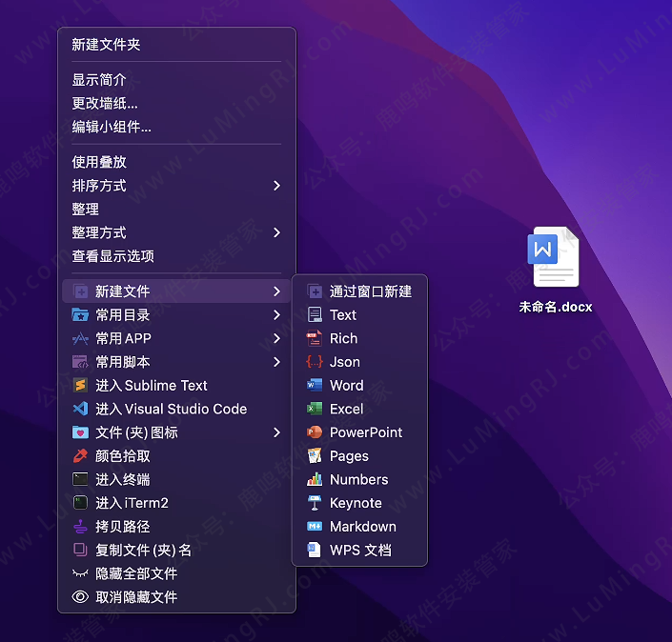
Task: Click the WPS 文档 icon
Action: (315, 550)
